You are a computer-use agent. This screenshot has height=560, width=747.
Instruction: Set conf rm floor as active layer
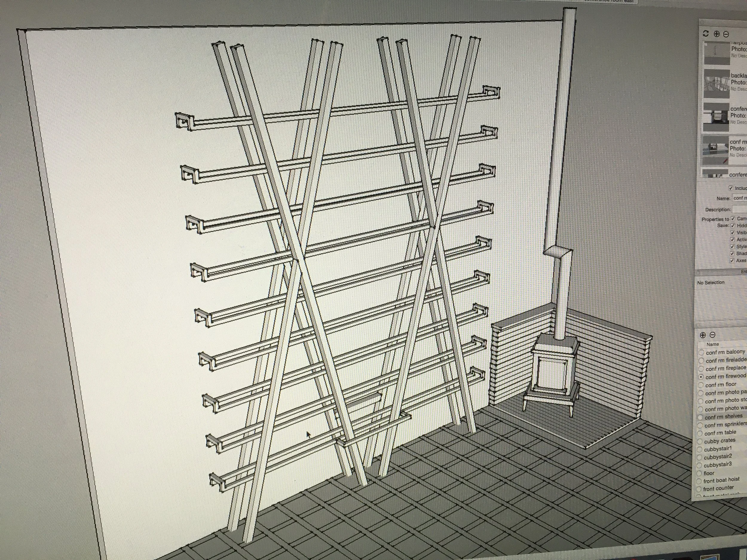(701, 385)
